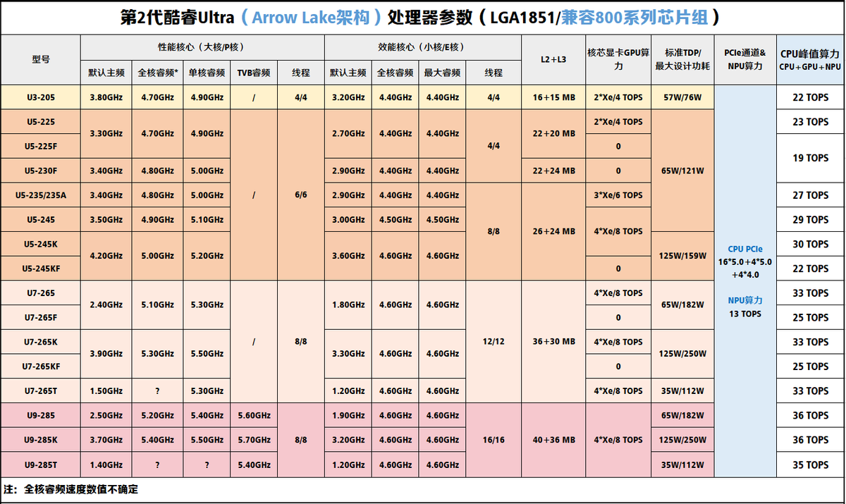This screenshot has height=504, width=846.
Task: Select the U7-265F model cell
Action: coord(41,317)
